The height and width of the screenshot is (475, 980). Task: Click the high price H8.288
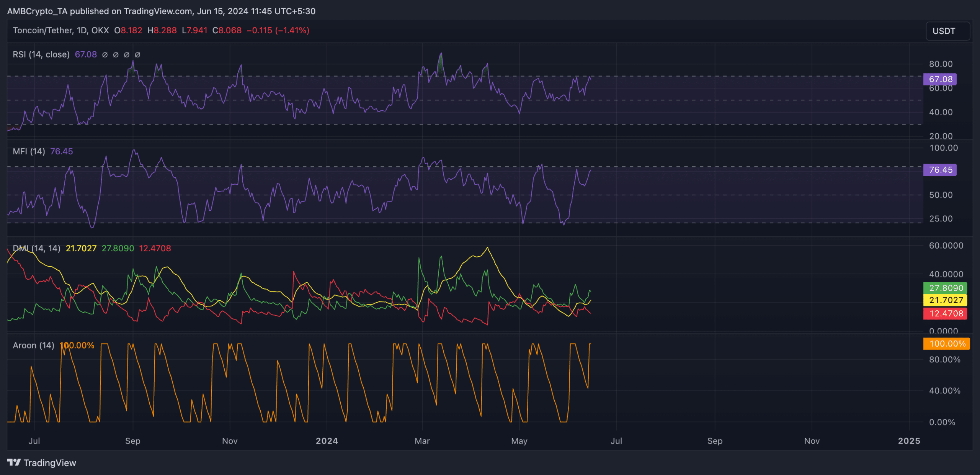click(x=162, y=30)
